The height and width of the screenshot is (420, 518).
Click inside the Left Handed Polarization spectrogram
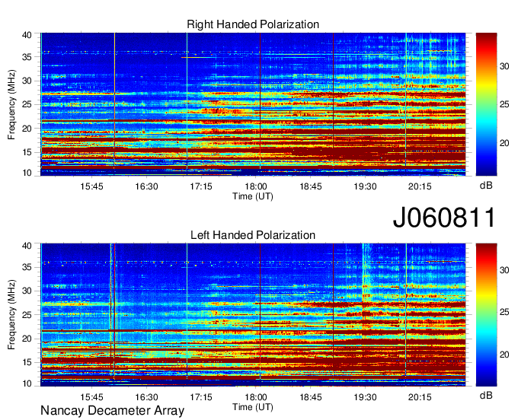pos(253,315)
